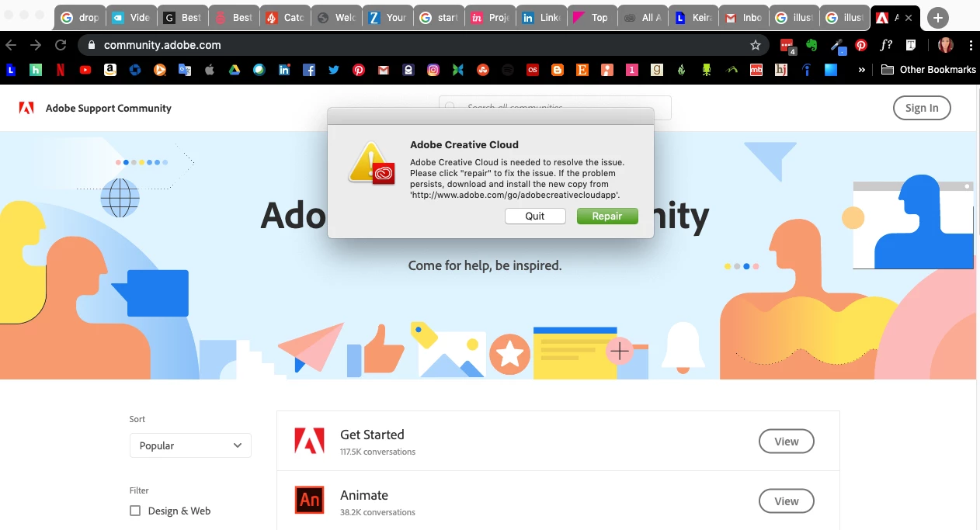Click the color picker eyedropper extension

(837, 45)
